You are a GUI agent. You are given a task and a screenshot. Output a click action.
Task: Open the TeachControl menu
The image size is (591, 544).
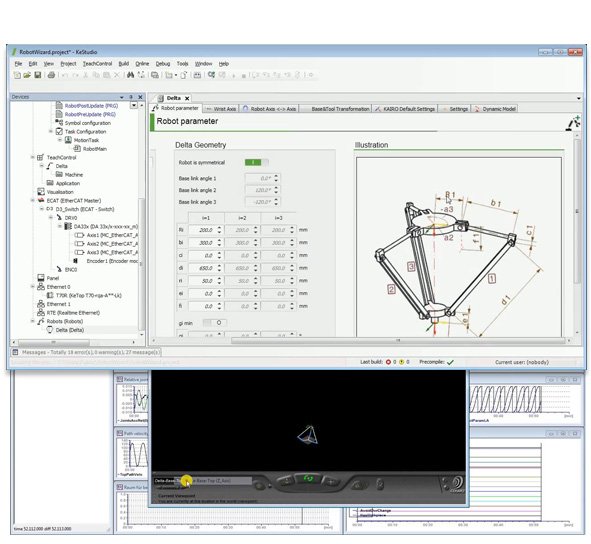tap(97, 64)
